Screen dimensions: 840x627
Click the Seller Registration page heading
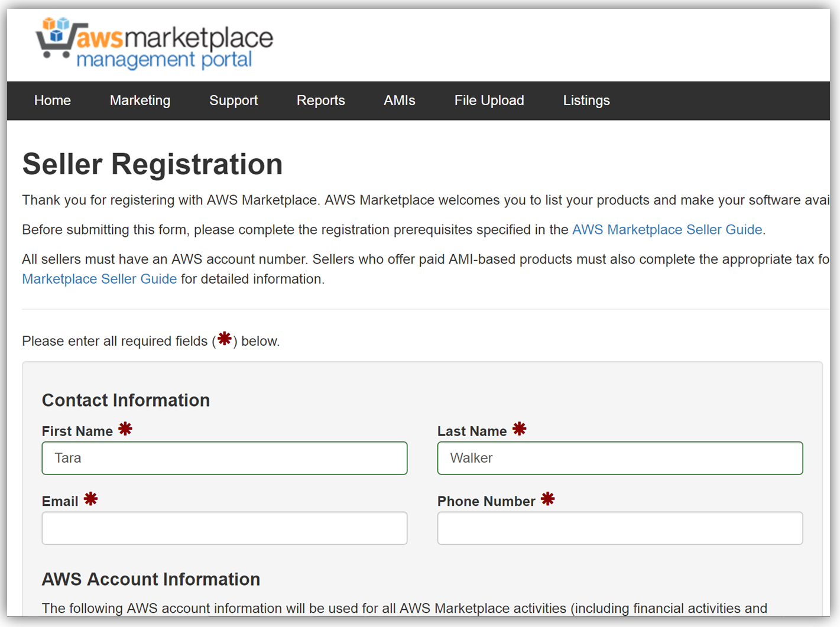(153, 164)
